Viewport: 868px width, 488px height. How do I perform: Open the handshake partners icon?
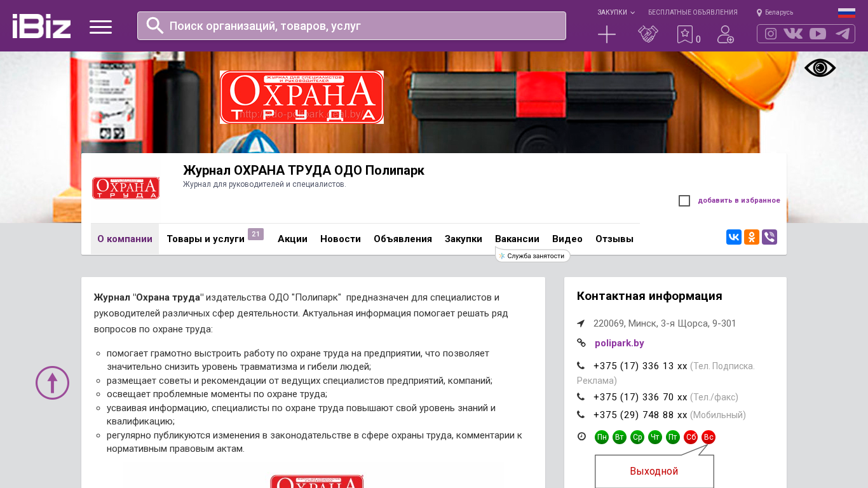pos(648,34)
